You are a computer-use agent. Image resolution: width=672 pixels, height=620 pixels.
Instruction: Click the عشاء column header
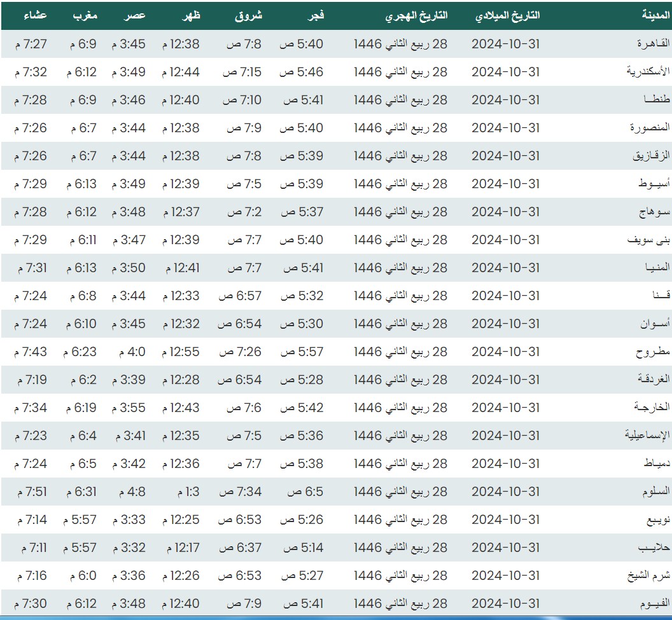point(33,15)
